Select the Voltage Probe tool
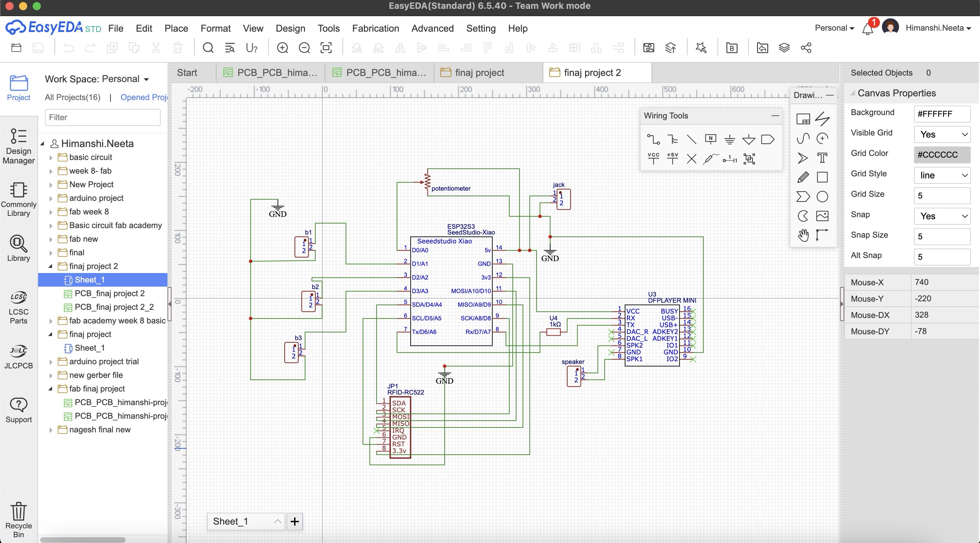Image resolution: width=980 pixels, height=543 pixels. click(x=710, y=158)
